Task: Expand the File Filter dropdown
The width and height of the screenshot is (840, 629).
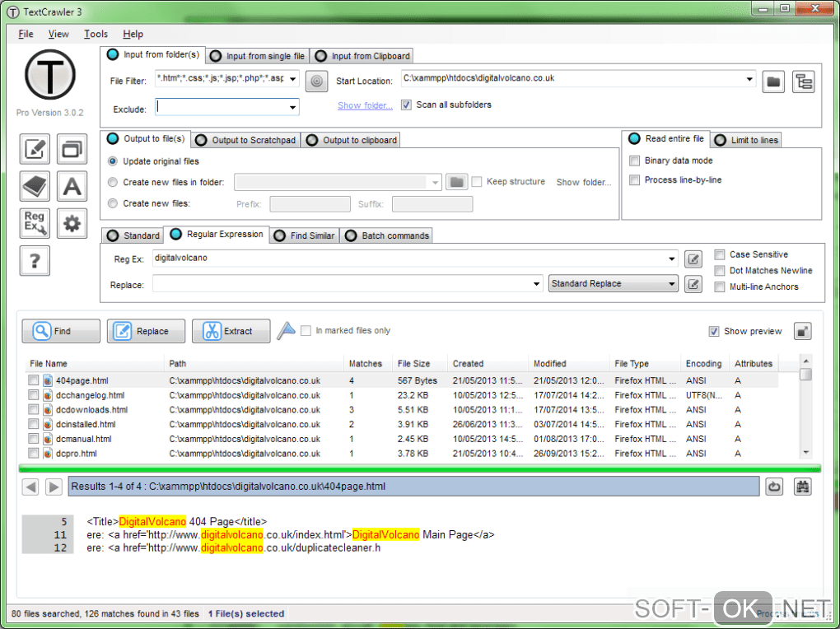Action: [292, 79]
